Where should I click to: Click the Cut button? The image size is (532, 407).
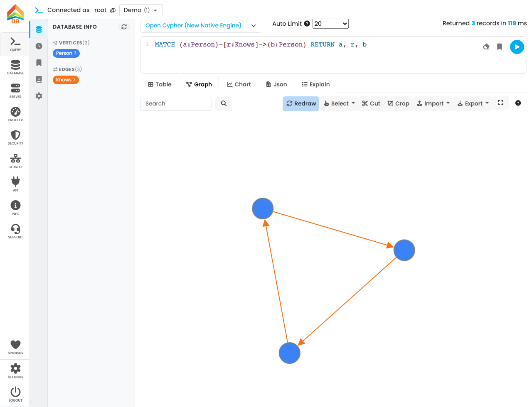tap(371, 103)
